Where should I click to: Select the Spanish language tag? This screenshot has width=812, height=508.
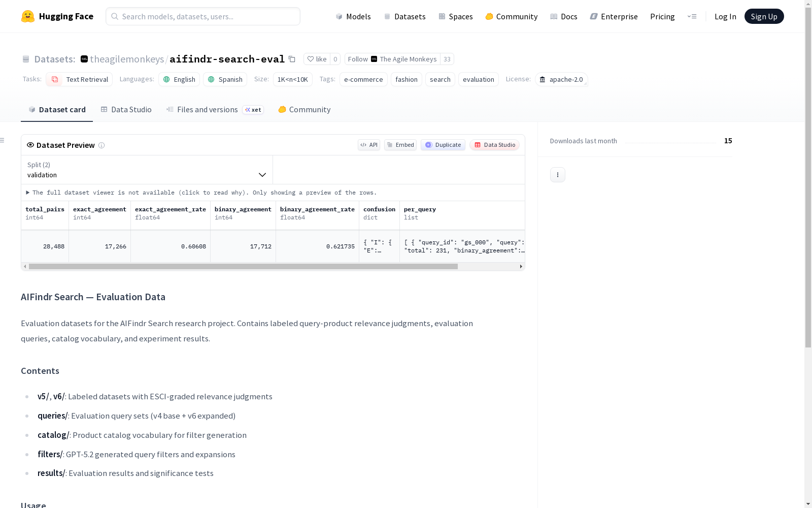(225, 79)
